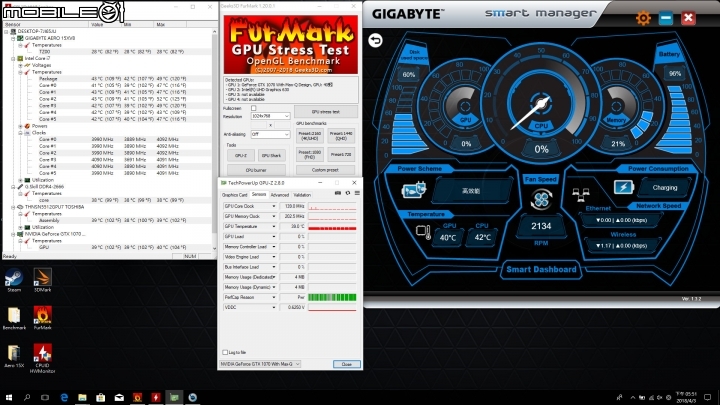Run Preset:1440 (QHD) benchmark
The height and width of the screenshot is (405, 720).
(x=341, y=135)
